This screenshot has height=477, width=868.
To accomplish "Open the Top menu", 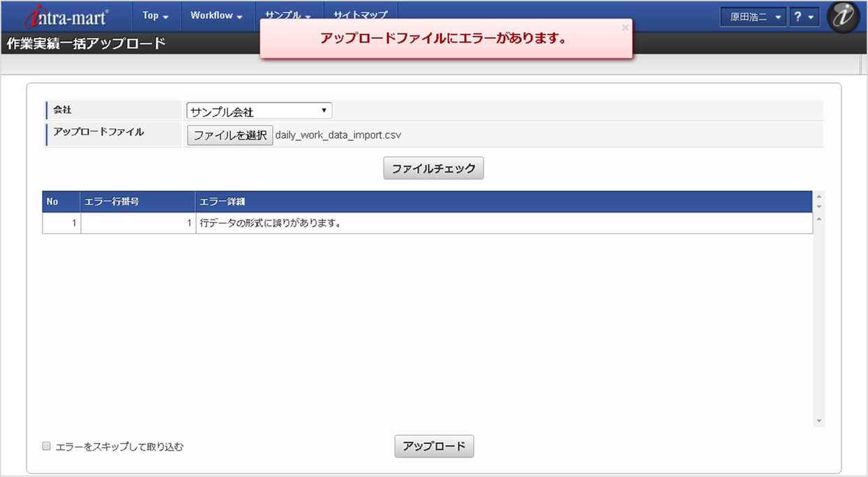I will [156, 15].
